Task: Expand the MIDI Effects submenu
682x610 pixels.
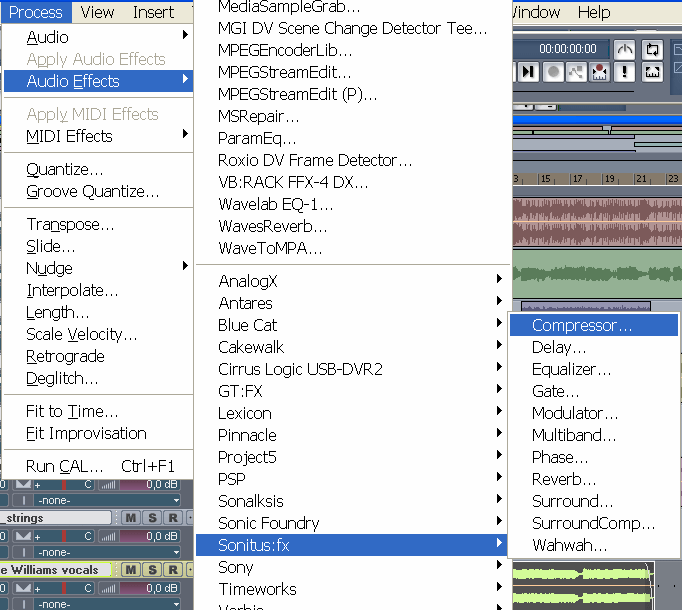Action: [98, 136]
